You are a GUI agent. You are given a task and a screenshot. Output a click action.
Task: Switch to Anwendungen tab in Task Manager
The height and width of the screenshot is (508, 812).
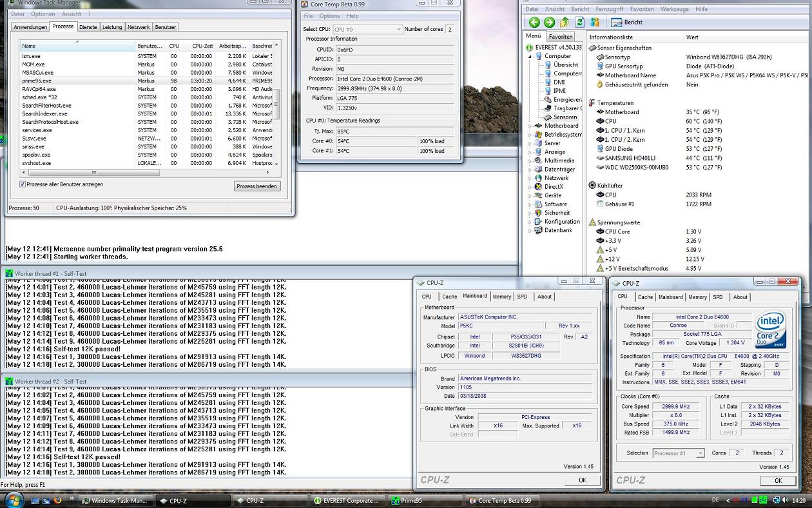(30, 27)
